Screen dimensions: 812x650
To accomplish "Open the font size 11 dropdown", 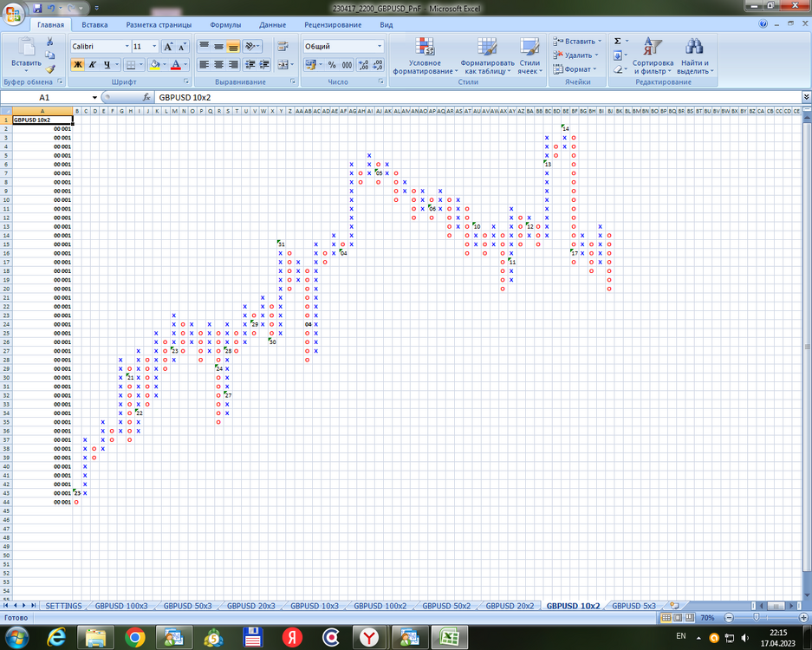I will (153, 47).
